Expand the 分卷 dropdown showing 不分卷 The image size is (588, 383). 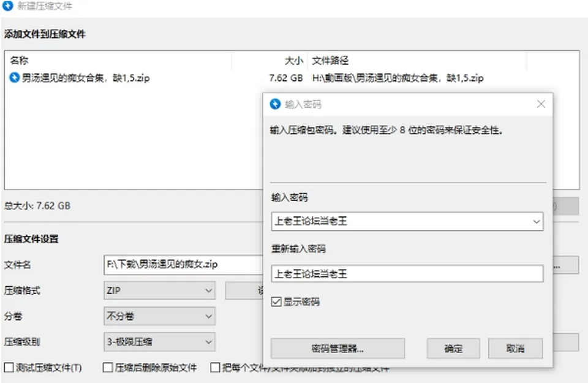tap(159, 316)
